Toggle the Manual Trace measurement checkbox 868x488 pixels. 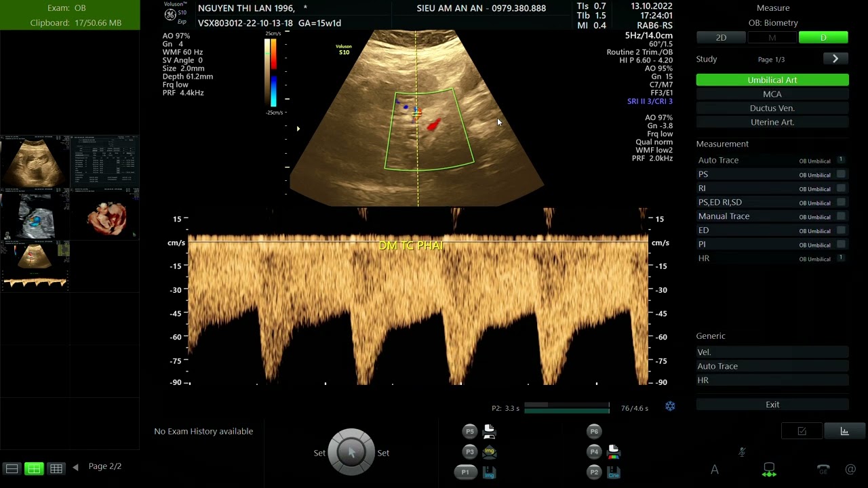[841, 216]
